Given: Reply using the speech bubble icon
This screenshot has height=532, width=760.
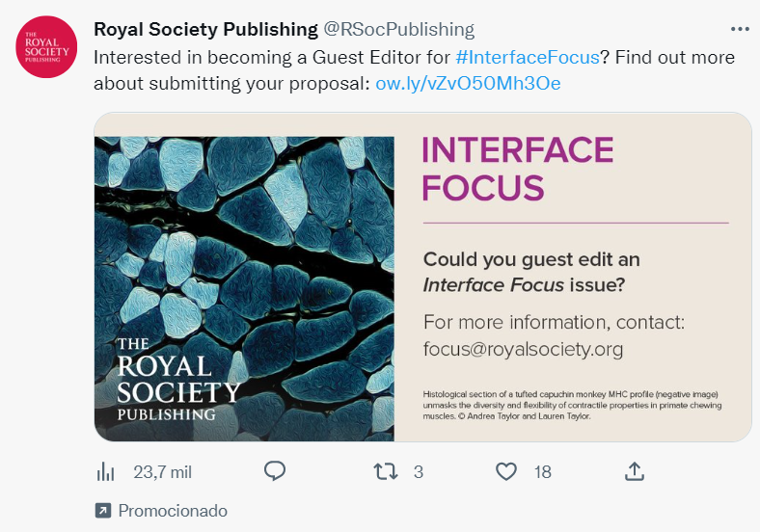Looking at the screenshot, I should pos(275,471).
